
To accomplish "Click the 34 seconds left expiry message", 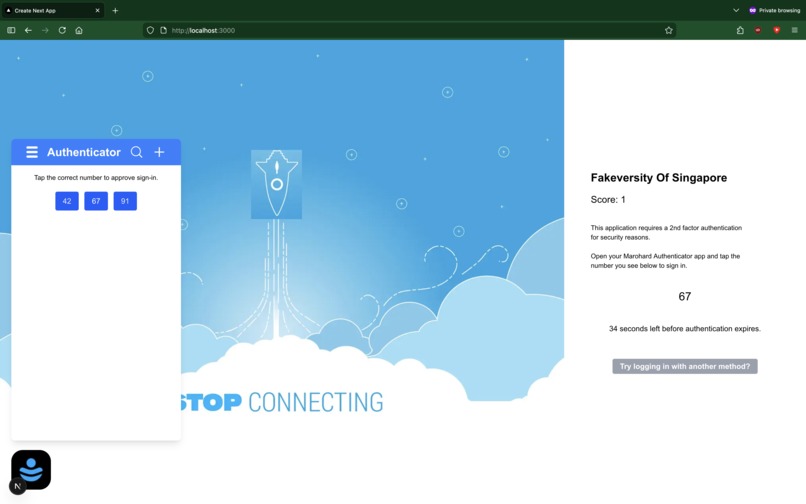I will click(x=685, y=329).
